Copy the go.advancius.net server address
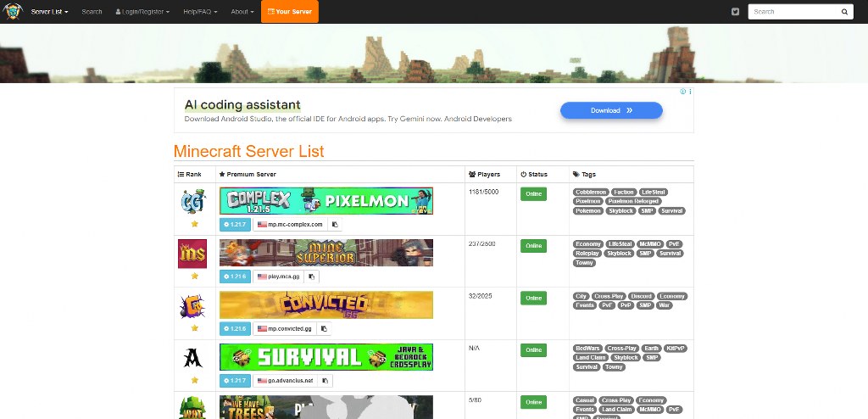 click(x=325, y=381)
